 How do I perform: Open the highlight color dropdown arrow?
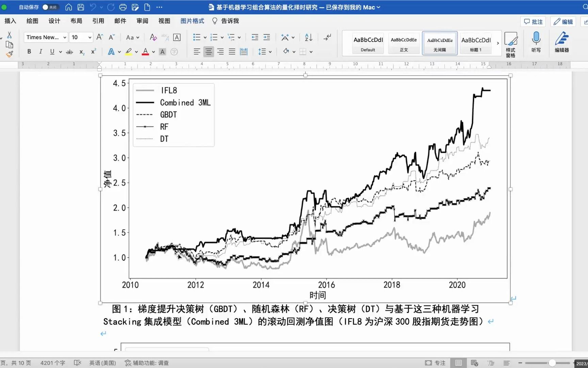136,52
